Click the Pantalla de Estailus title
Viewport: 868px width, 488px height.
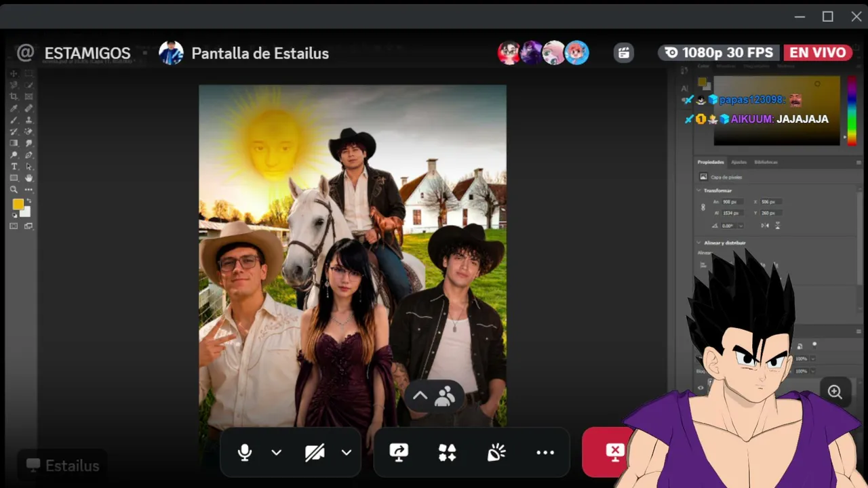pos(260,54)
